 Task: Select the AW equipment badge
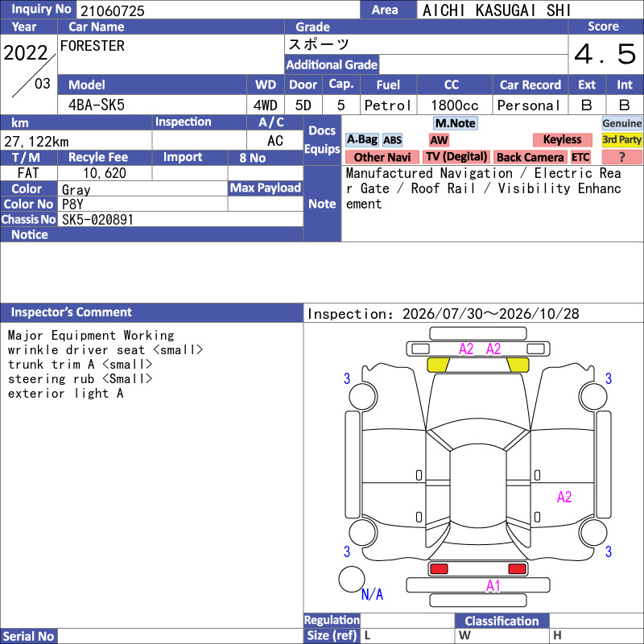(x=439, y=140)
